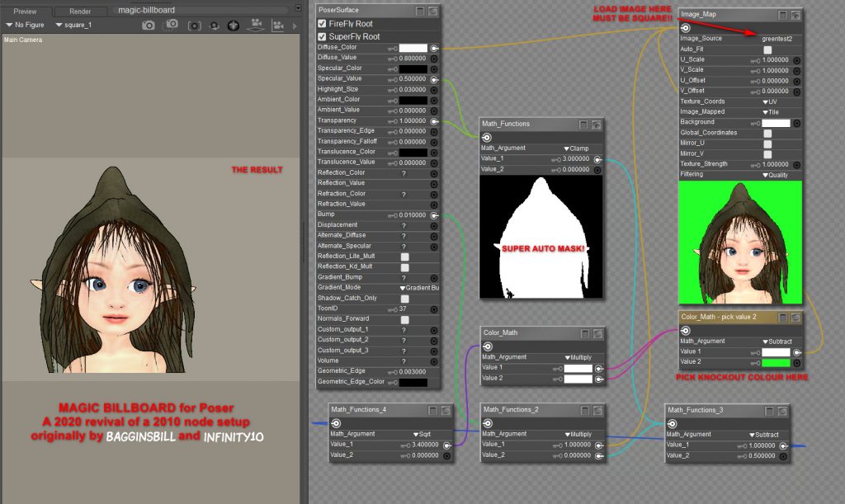Click the Bump channel connector plug

coord(435,214)
